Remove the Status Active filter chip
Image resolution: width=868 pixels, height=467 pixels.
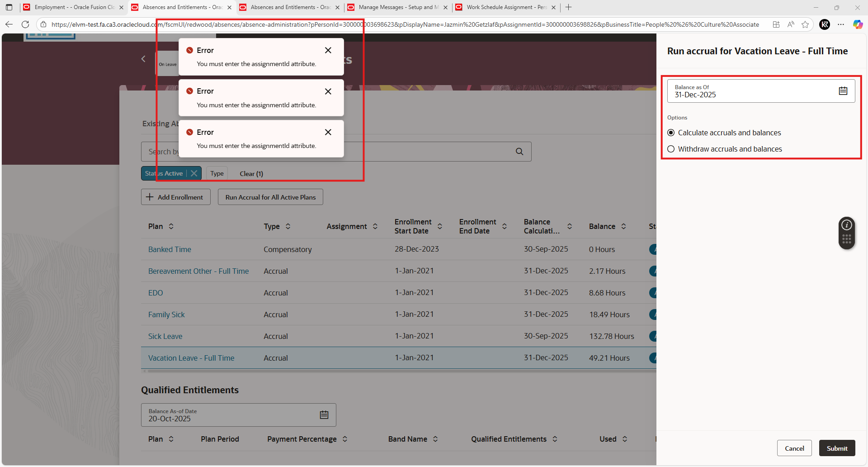click(194, 173)
